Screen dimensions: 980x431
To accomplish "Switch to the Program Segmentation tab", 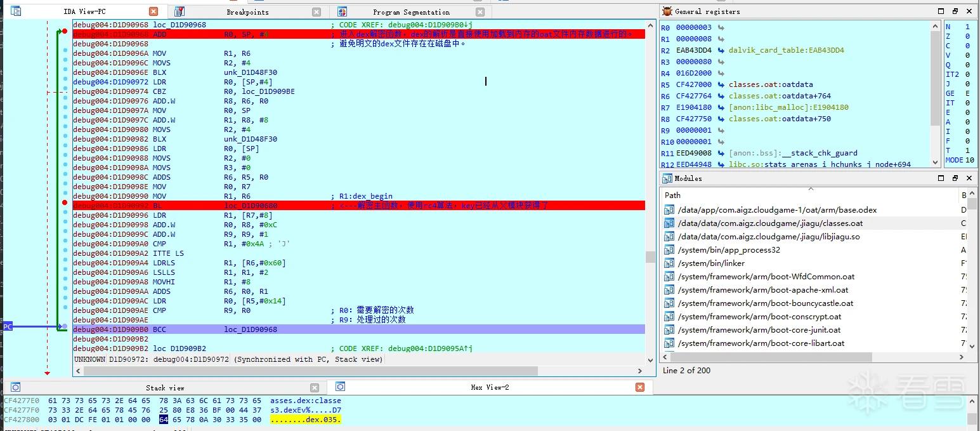I will click(x=411, y=11).
